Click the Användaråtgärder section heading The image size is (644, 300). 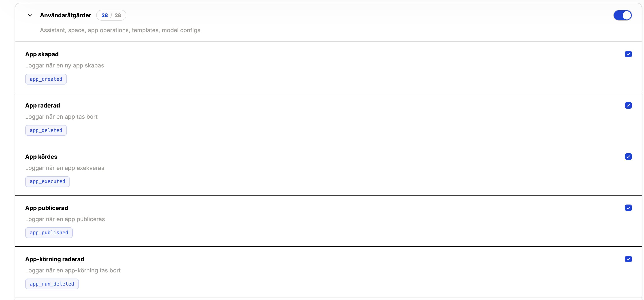65,15
